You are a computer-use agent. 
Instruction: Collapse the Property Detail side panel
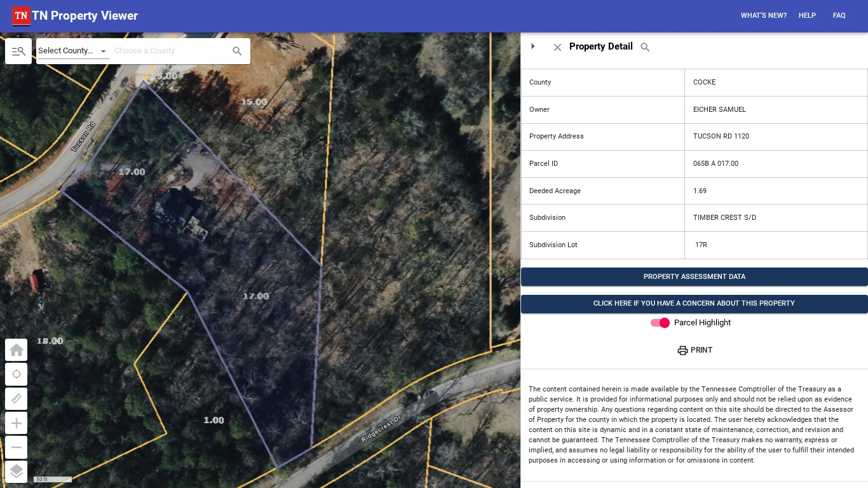point(533,46)
